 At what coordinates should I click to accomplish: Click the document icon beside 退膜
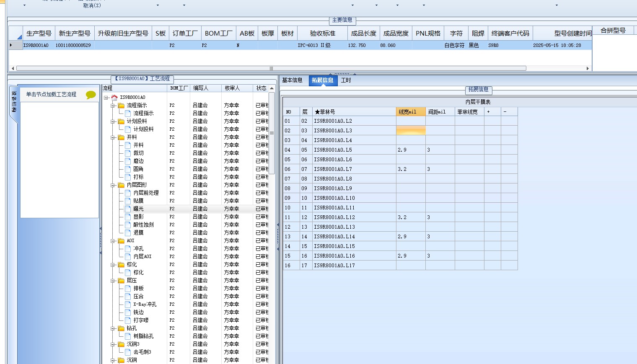pos(128,232)
